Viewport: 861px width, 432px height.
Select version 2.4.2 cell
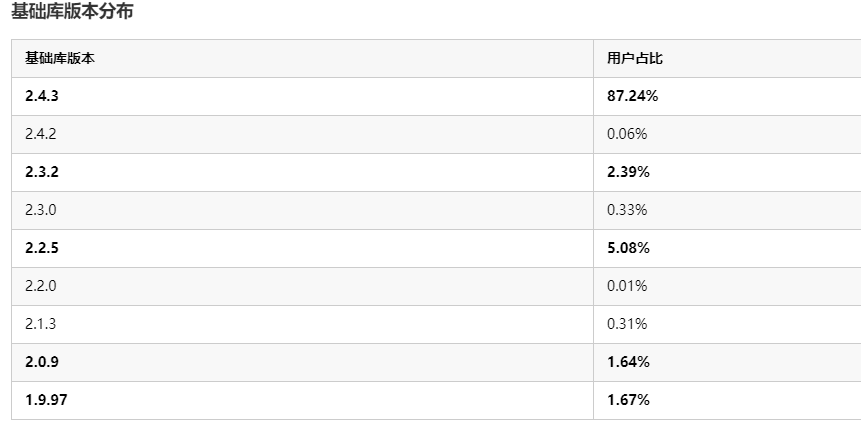(x=43, y=134)
